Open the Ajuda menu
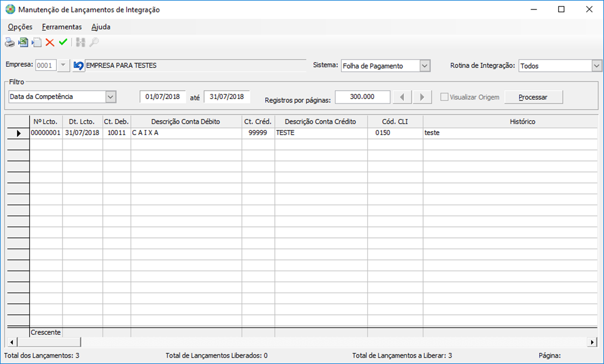Image resolution: width=604 pixels, height=364 pixels. 101,27
